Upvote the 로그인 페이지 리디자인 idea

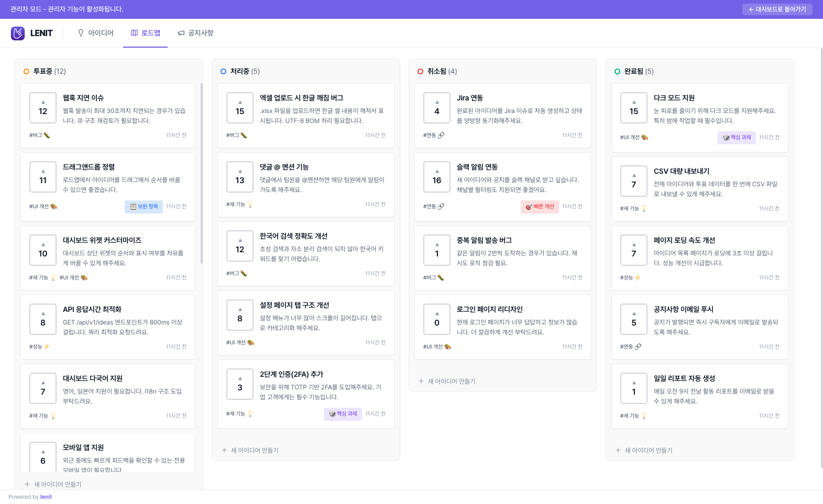pyautogui.click(x=437, y=319)
